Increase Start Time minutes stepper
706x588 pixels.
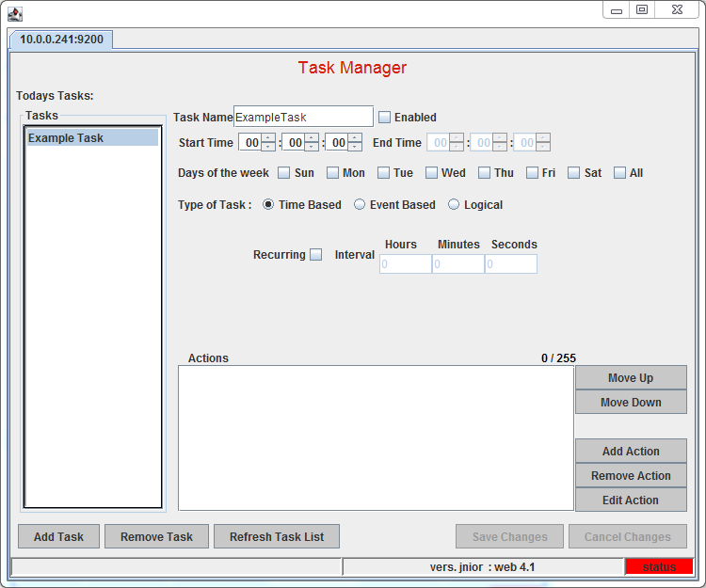[312, 138]
